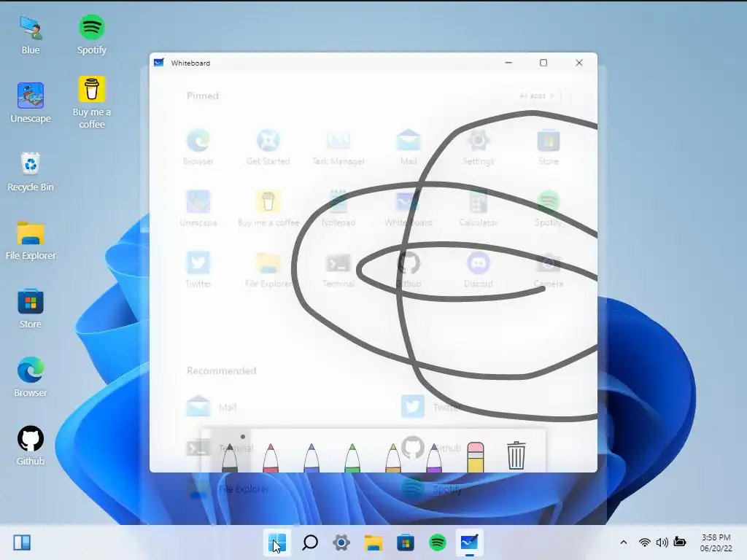Image resolution: width=747 pixels, height=560 pixels.
Task: Select the green pen in Whiteboard
Action: click(x=352, y=458)
